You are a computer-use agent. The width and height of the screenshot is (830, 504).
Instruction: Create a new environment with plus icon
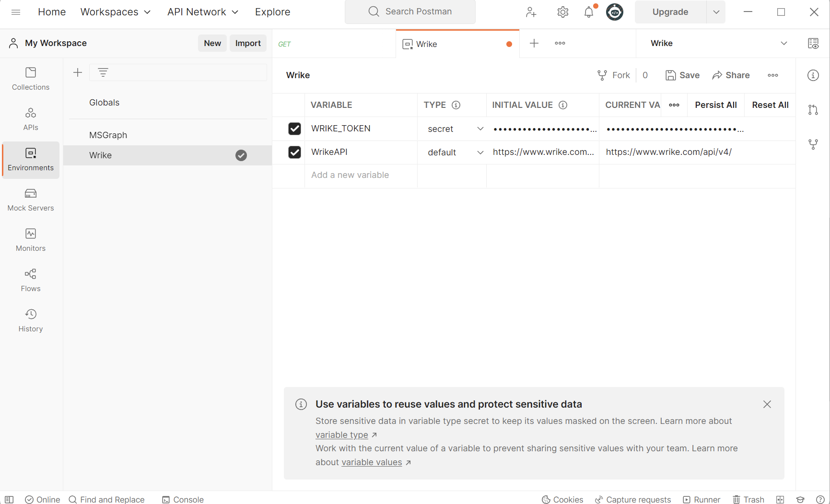coord(78,72)
